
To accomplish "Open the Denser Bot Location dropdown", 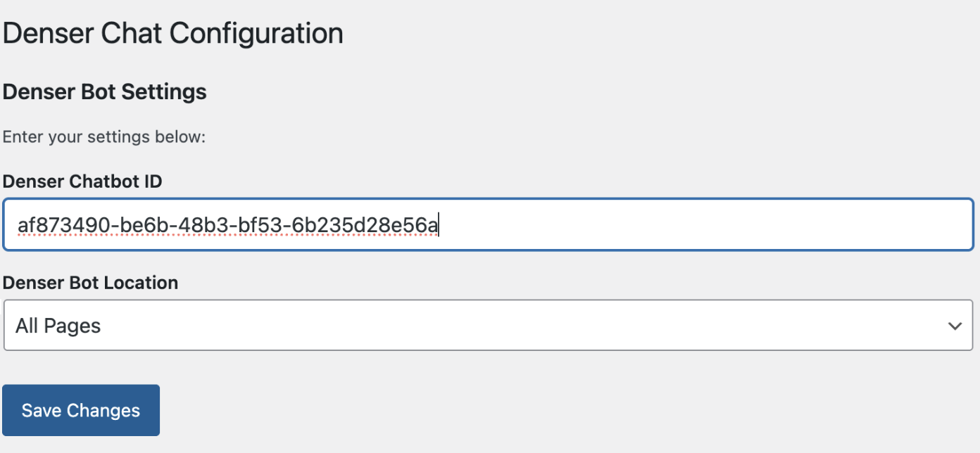I will coord(487,326).
